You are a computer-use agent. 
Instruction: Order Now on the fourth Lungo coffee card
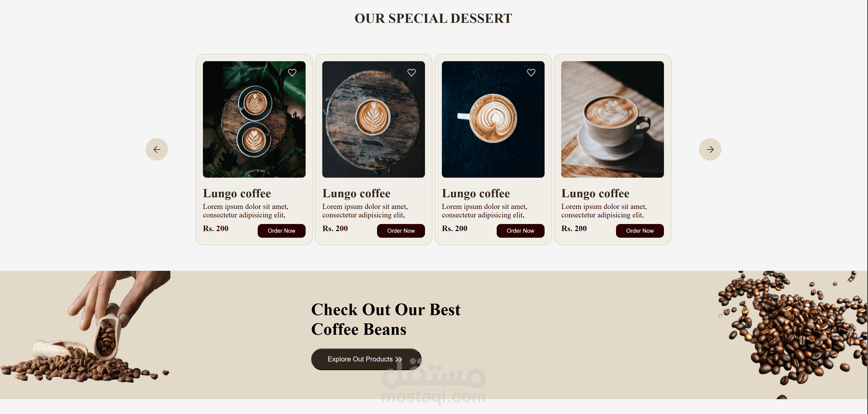[640, 231]
